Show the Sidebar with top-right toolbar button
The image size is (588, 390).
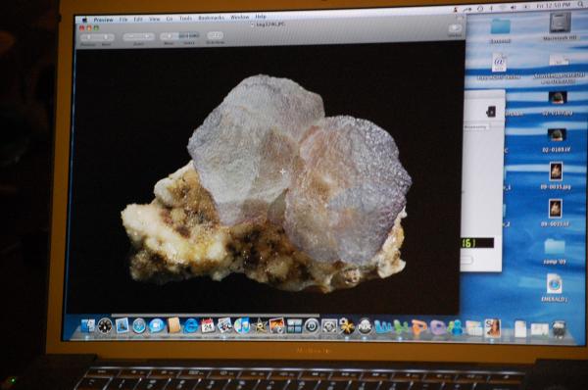[x=455, y=29]
